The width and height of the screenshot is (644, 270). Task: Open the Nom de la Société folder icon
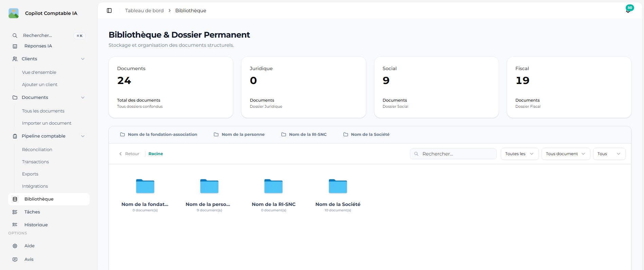(x=338, y=186)
